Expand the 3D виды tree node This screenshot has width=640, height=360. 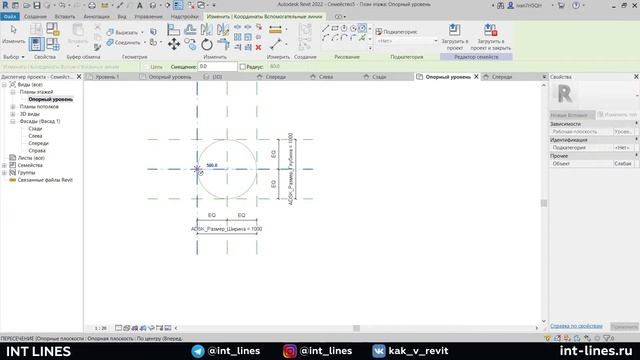click(13, 114)
